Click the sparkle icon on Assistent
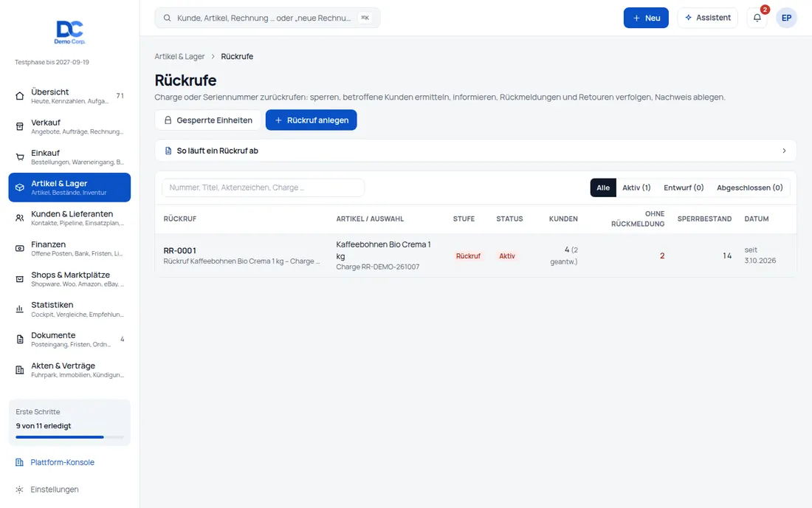 click(688, 18)
